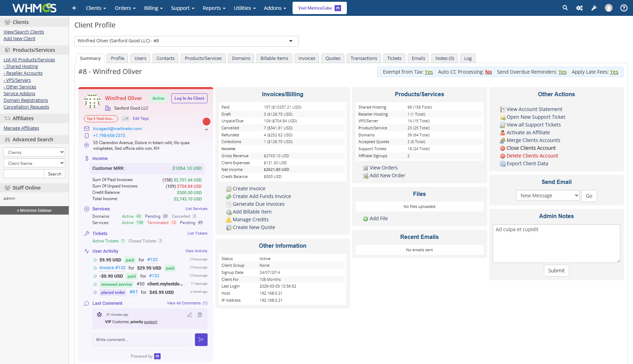
Task: Open the admin search magnifying glass
Action: [565, 8]
